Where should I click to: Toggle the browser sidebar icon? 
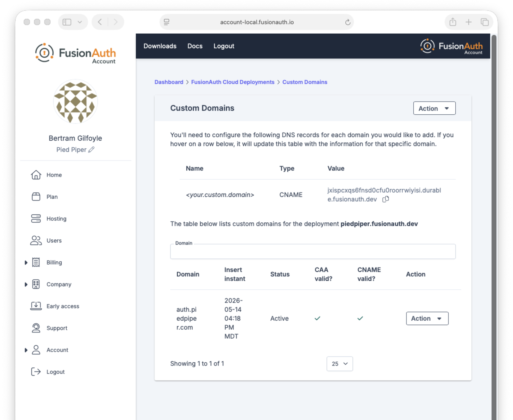click(67, 22)
